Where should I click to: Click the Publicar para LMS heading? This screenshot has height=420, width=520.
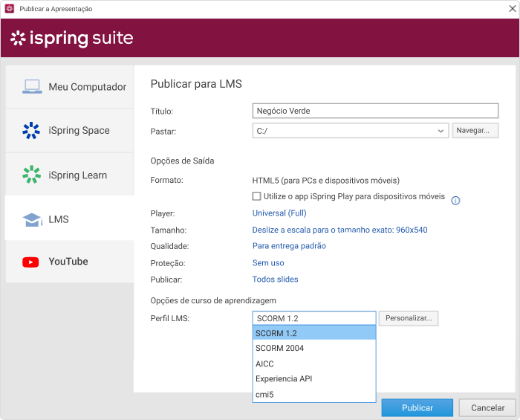pos(196,84)
